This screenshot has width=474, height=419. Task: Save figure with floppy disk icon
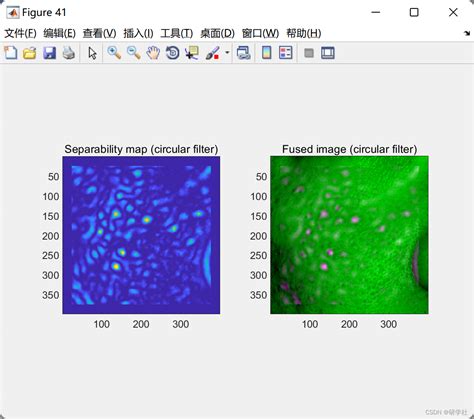coord(49,53)
